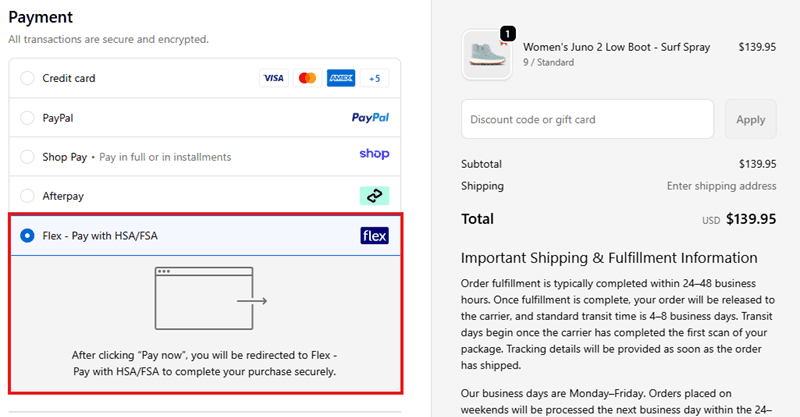Choose the Afterpay radio button

27,195
